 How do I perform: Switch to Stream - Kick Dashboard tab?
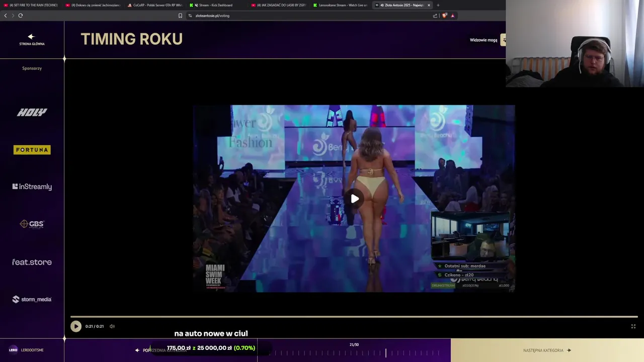[x=217, y=5]
